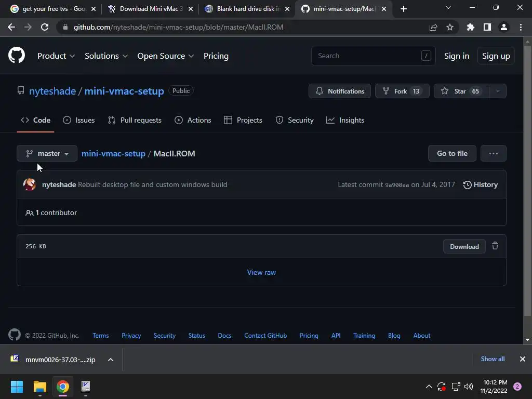Open the Pull requests tab
The width and height of the screenshot is (532, 399).
click(x=135, y=120)
